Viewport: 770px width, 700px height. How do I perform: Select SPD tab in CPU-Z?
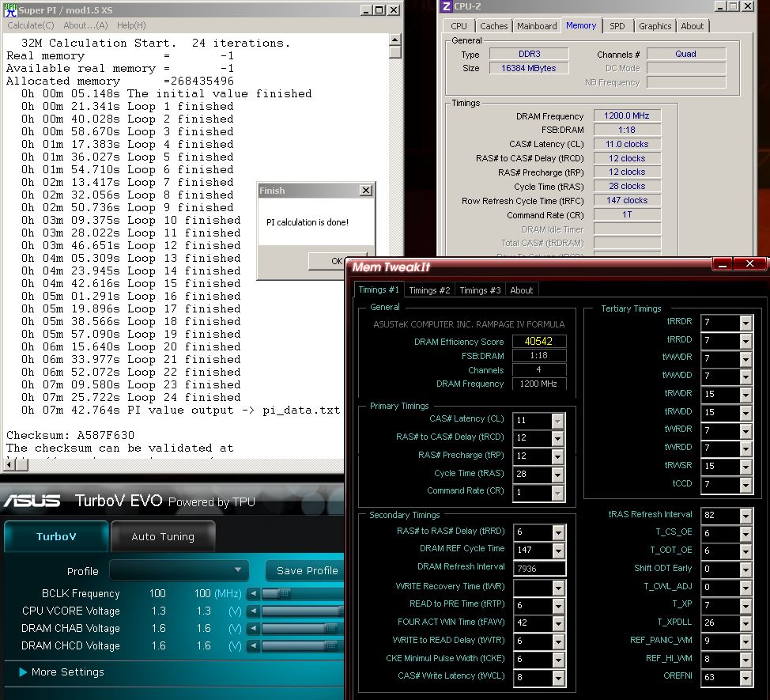coord(617,26)
